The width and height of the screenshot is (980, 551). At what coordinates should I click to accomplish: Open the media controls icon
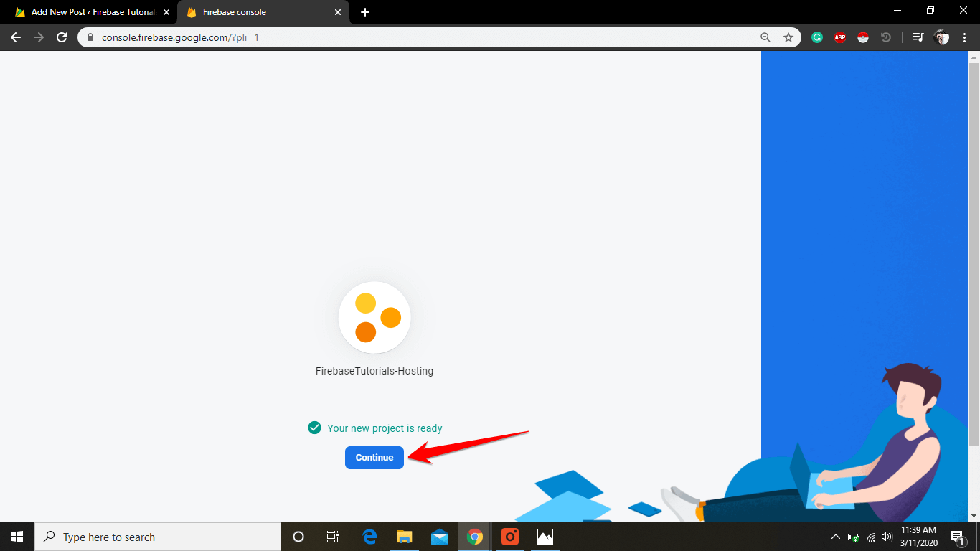[x=918, y=37]
